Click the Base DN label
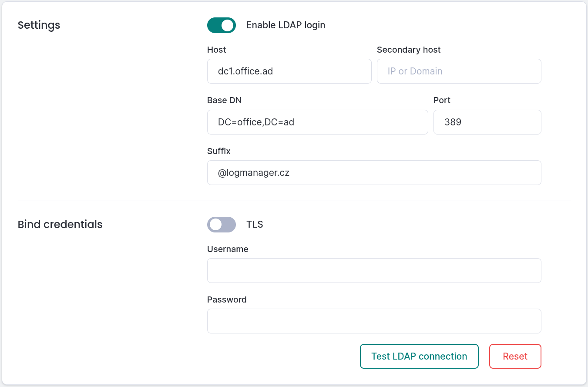 [224, 100]
